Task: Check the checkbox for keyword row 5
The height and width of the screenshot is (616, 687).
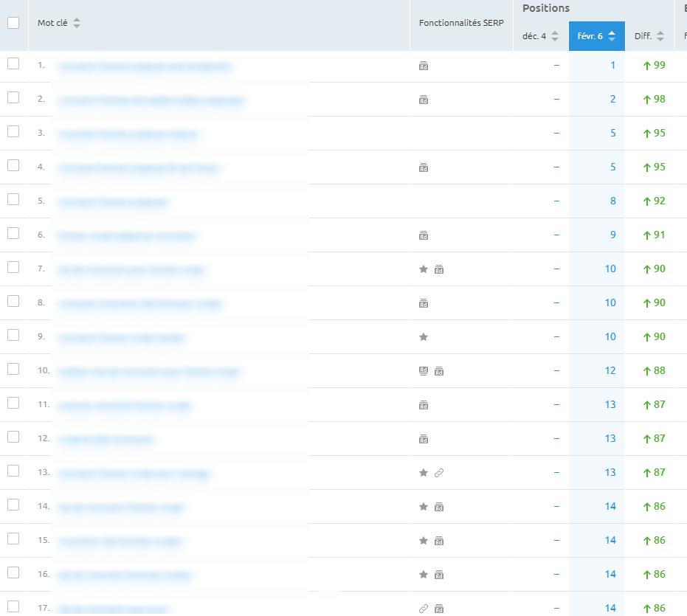Action: (13, 199)
